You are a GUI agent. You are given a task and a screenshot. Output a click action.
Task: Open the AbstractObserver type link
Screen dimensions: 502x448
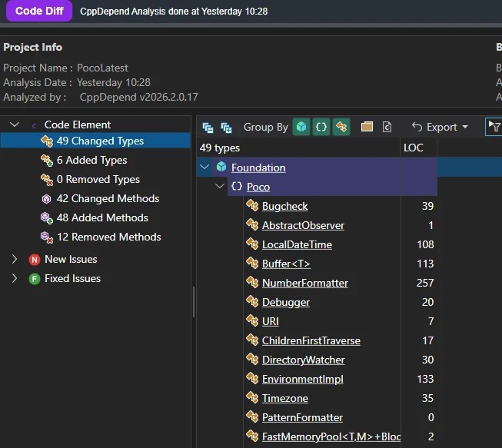click(x=303, y=225)
